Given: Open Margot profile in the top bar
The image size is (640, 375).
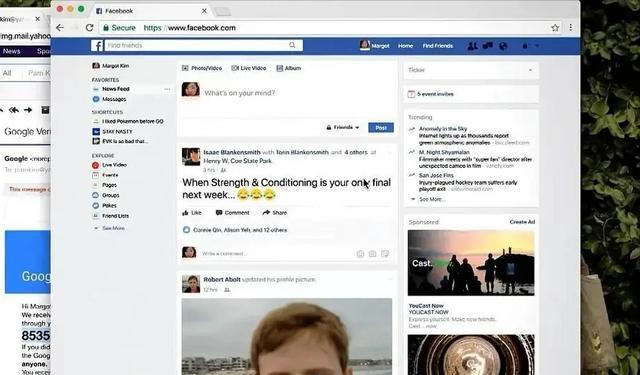Looking at the screenshot, I should pyautogui.click(x=374, y=45).
